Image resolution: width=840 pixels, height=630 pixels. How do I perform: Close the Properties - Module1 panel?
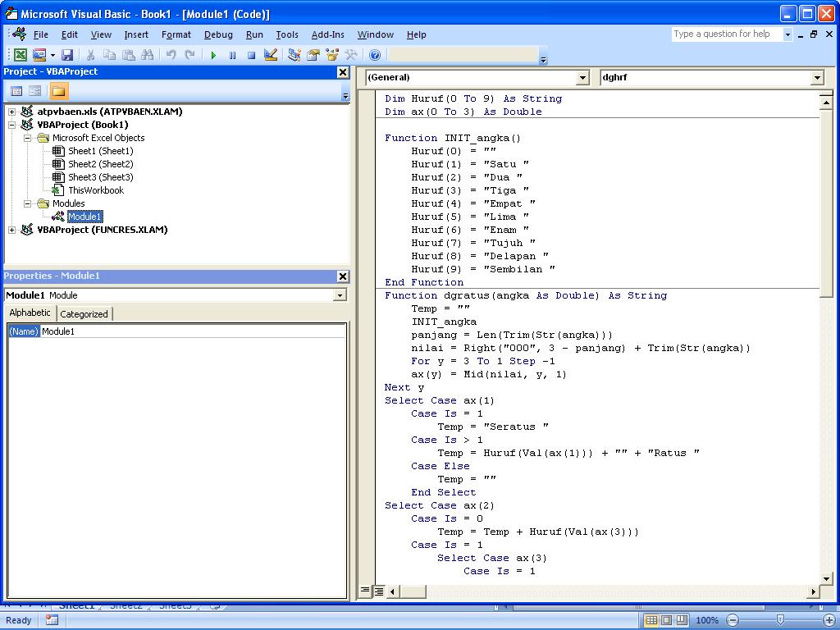(x=344, y=276)
